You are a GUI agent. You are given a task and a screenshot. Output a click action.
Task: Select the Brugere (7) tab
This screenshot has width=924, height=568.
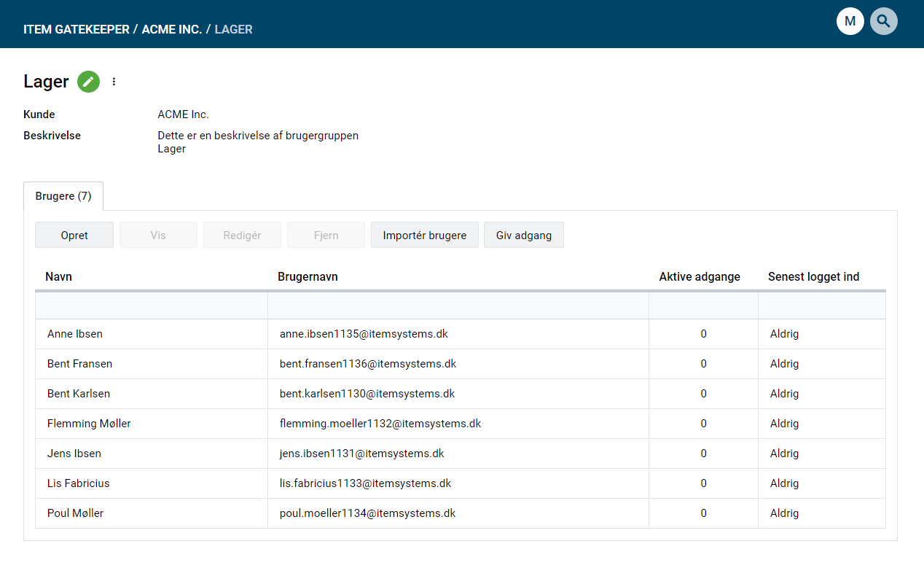click(63, 196)
